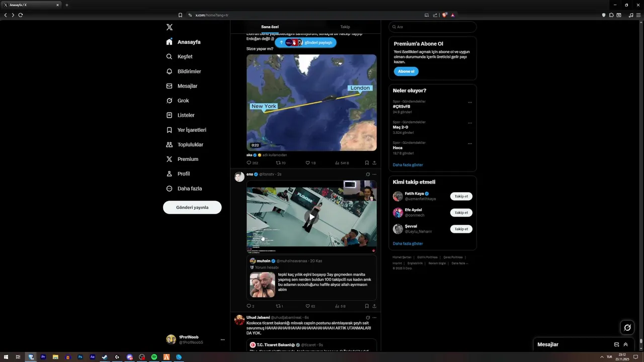This screenshot has height=362, width=644.
Task: Follow Fatih Kaya with Takip et
Action: (x=461, y=197)
